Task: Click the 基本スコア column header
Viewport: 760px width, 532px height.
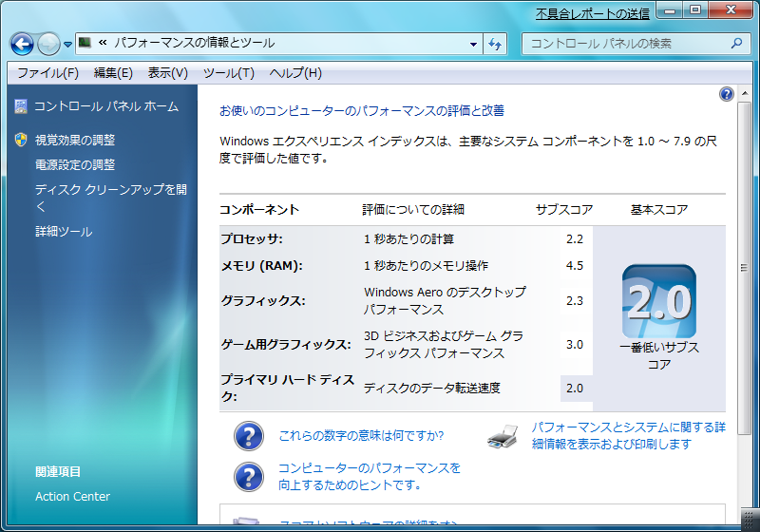Action: click(659, 209)
